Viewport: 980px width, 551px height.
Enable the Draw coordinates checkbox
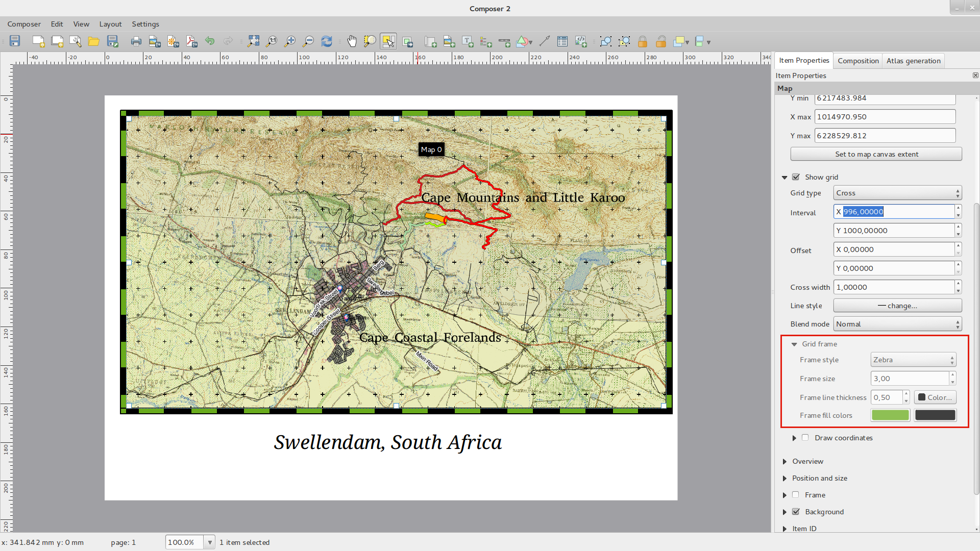tap(805, 438)
